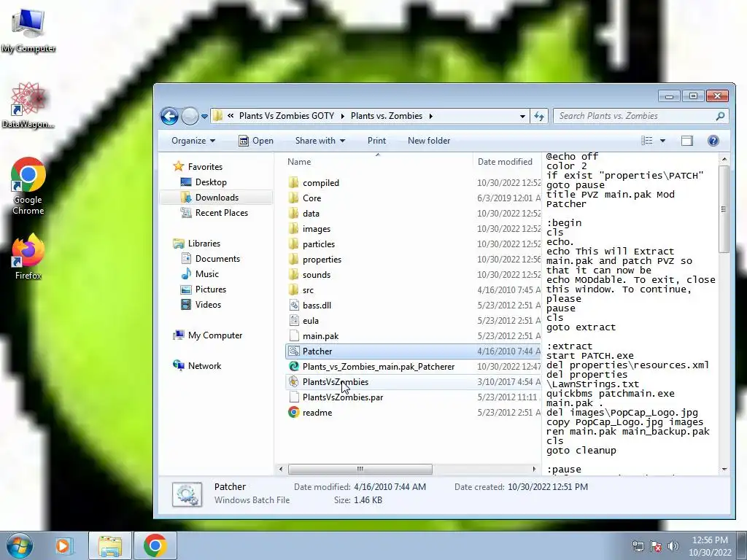
Task: Select the sounds folder
Action: pyautogui.click(x=317, y=275)
